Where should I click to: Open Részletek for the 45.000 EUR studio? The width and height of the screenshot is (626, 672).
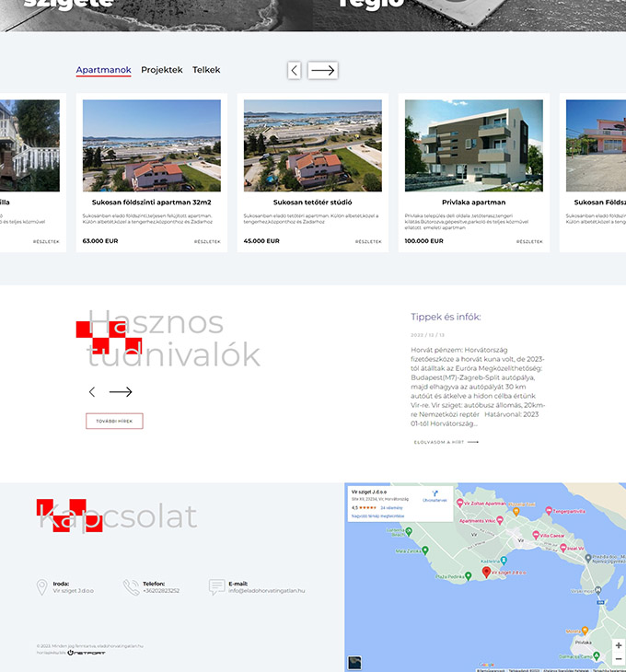pos(368,242)
